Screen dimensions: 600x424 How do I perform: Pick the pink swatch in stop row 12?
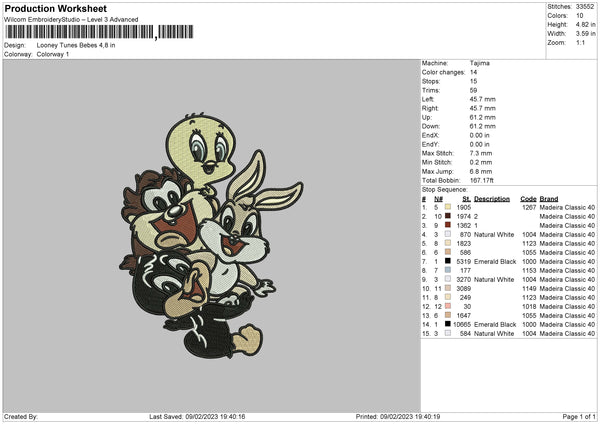pos(448,306)
